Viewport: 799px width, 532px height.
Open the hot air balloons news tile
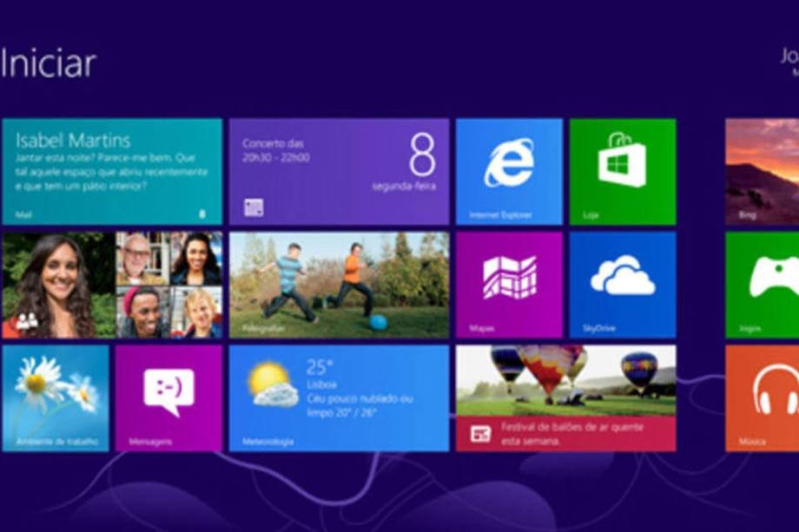[566, 398]
